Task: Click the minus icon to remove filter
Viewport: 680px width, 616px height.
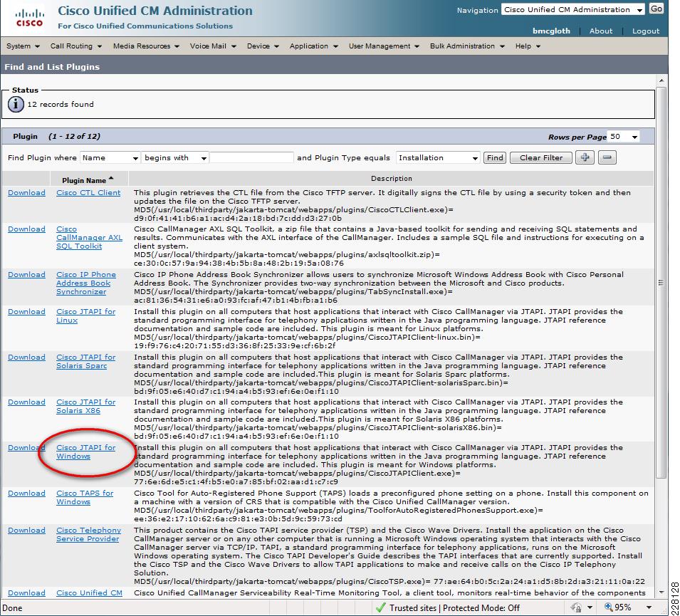Action: pos(607,157)
